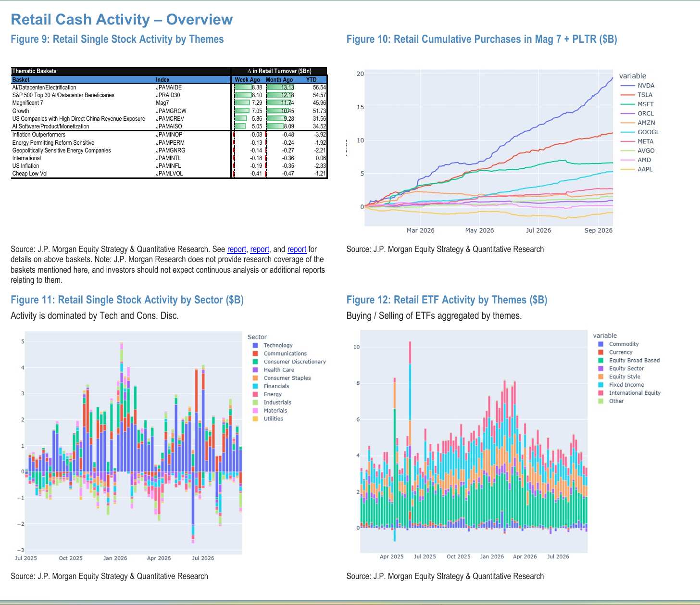Open the third 'report' link, before 'for details'
Image resolution: width=700 pixels, height=605 pixels.
click(297, 249)
